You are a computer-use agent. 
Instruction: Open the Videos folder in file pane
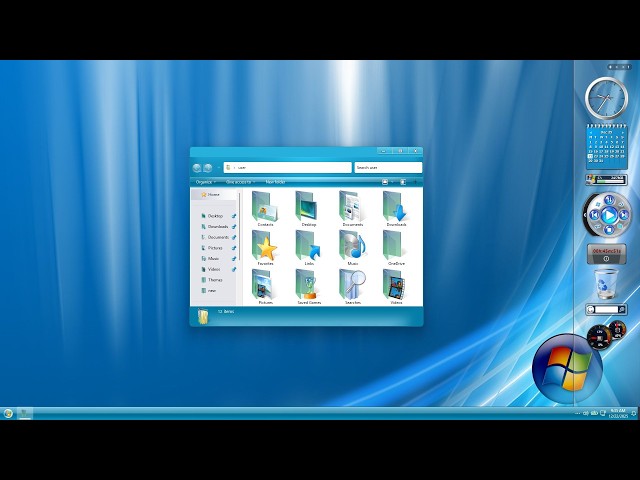point(396,287)
